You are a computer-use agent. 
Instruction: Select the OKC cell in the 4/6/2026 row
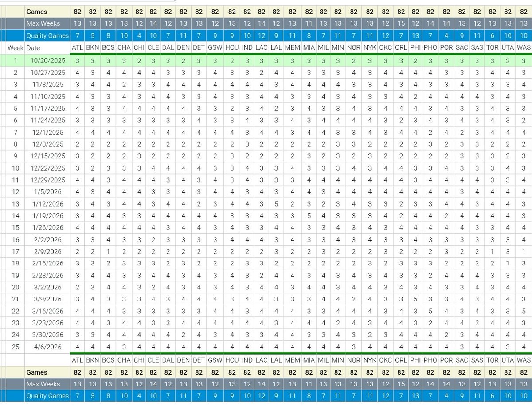pos(386,347)
